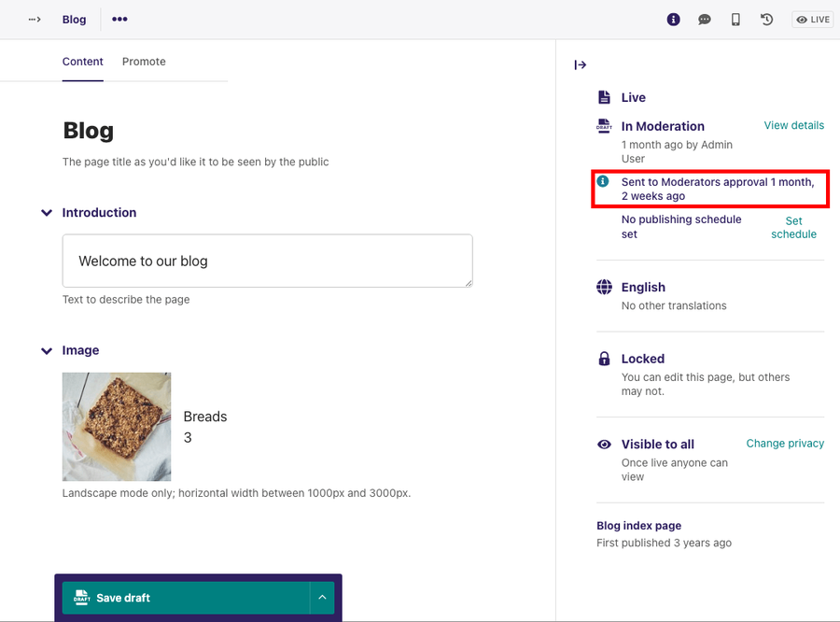Image resolution: width=840 pixels, height=622 pixels.
Task: Open the info status side panel icon
Action: [x=674, y=20]
